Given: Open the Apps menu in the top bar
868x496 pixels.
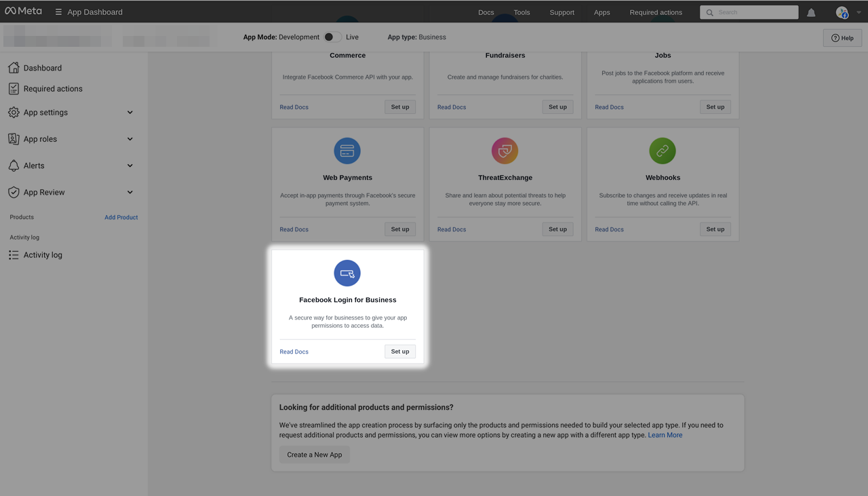Looking at the screenshot, I should point(602,12).
